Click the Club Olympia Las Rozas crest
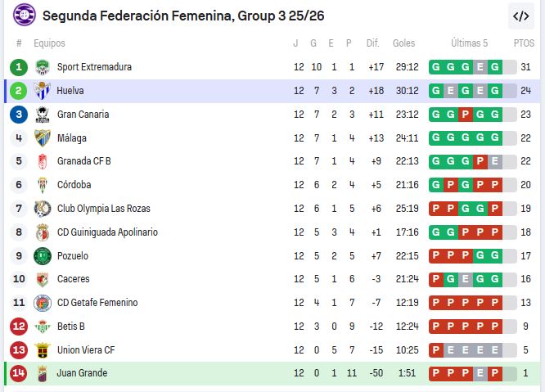 pyautogui.click(x=43, y=209)
